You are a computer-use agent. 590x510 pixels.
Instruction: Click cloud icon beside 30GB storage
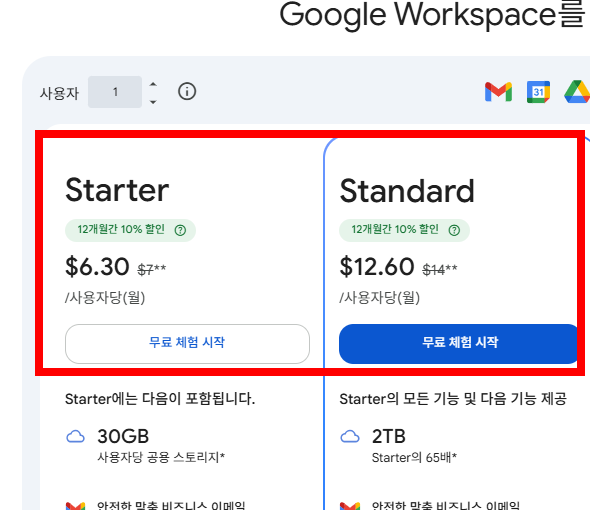(x=75, y=437)
